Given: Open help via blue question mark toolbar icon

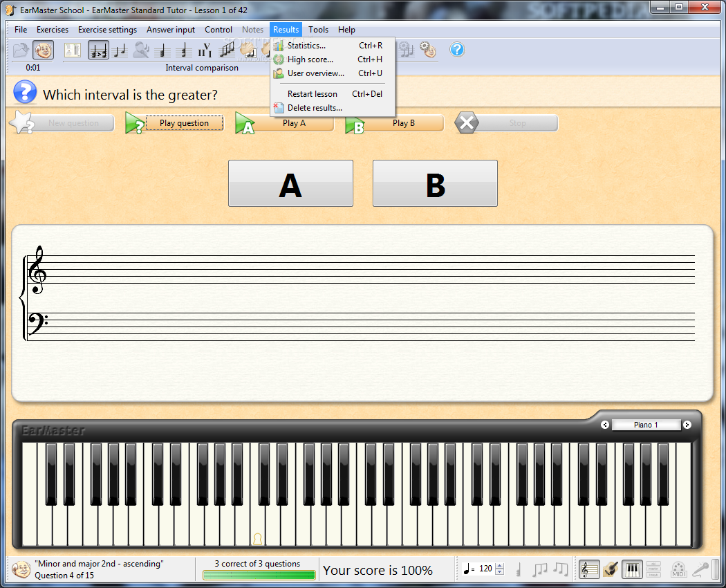Looking at the screenshot, I should tap(457, 49).
